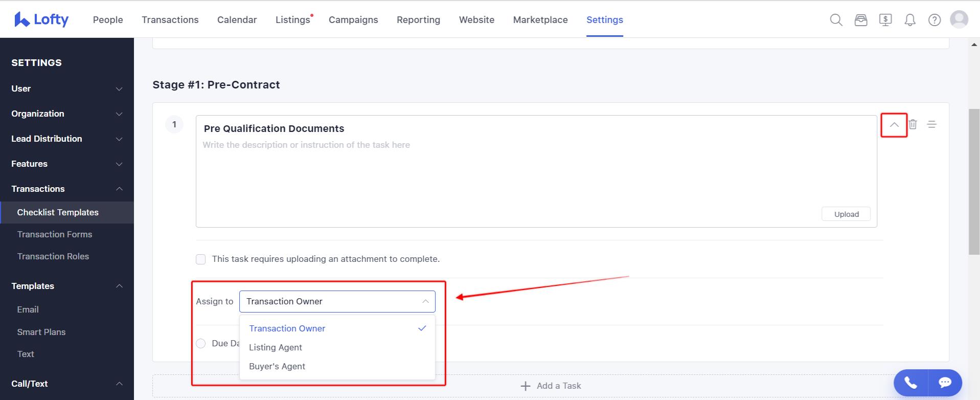Go to the Listings tab

tap(293, 20)
